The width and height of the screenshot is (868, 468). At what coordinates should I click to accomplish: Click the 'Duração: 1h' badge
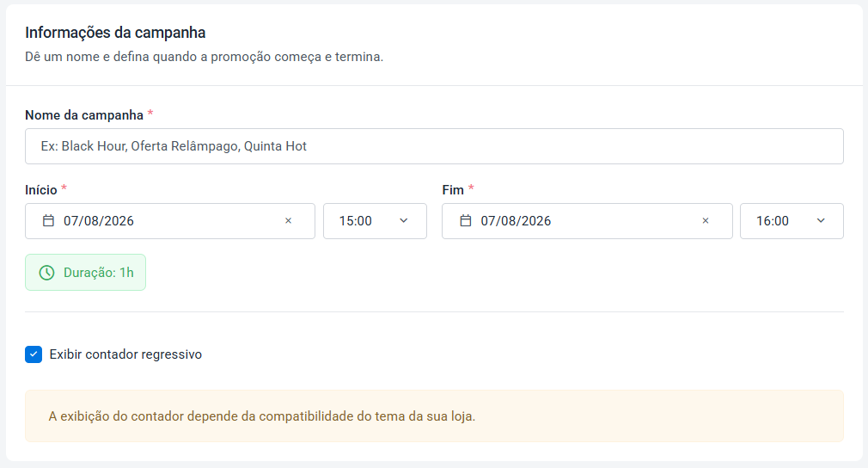(85, 273)
